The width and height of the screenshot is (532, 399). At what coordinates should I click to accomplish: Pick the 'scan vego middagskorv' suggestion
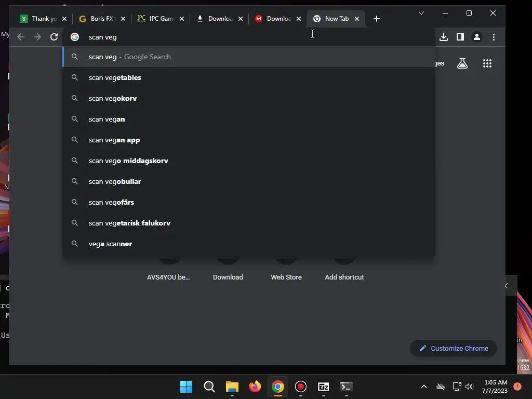(x=249, y=161)
